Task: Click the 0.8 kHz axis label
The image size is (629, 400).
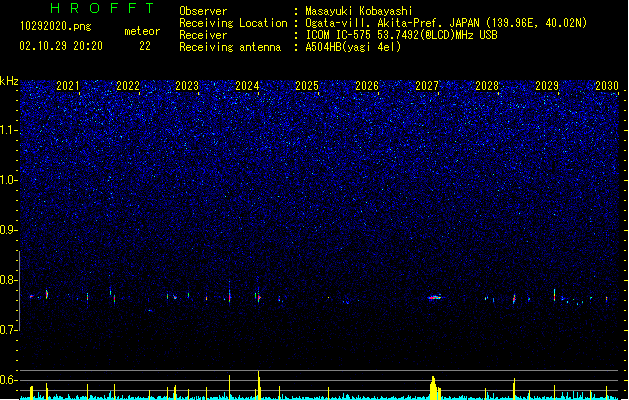Action: [8, 280]
